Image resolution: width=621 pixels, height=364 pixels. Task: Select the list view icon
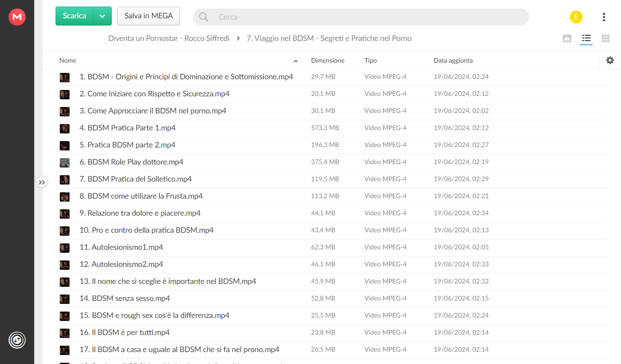click(x=586, y=39)
